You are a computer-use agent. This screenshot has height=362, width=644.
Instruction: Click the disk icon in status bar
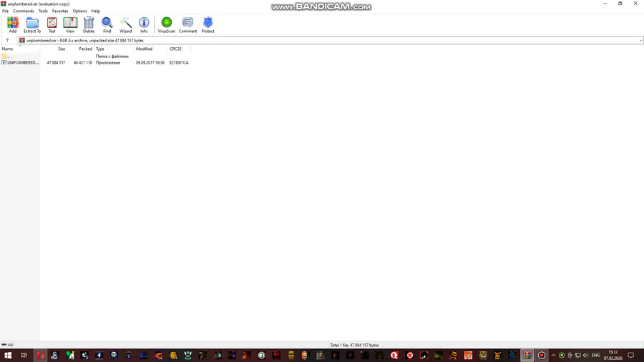(4, 345)
